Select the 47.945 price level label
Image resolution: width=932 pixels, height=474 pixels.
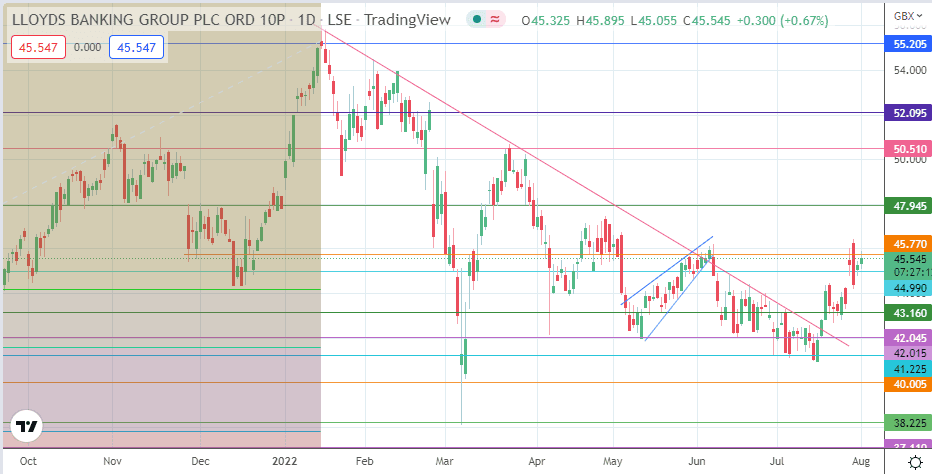(908, 206)
